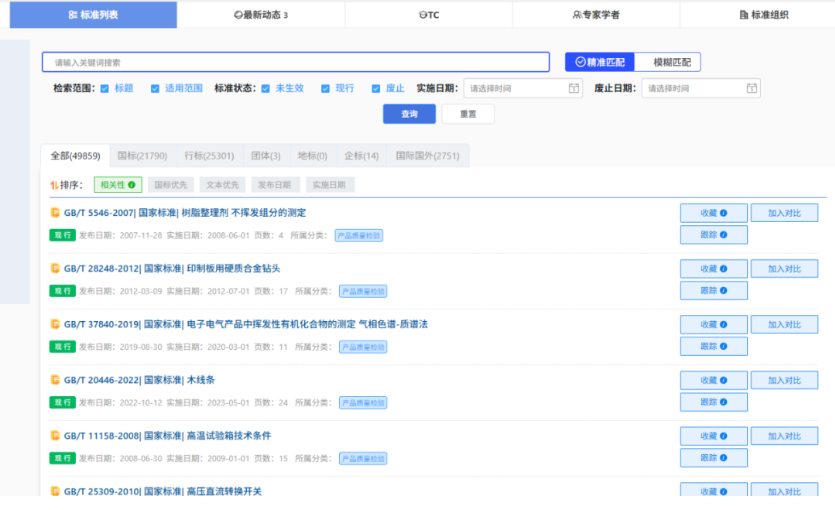Select the 地标(0) results tab
835x510 pixels.
coord(313,156)
